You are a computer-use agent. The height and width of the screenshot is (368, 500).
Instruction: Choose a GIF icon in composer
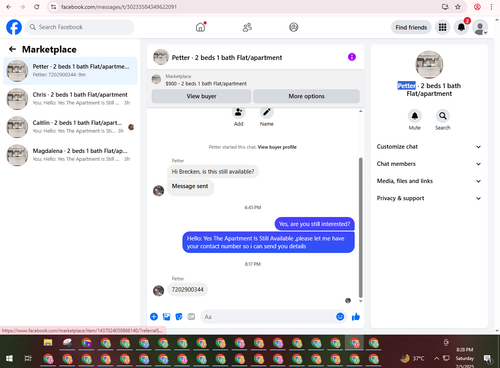[191, 317]
